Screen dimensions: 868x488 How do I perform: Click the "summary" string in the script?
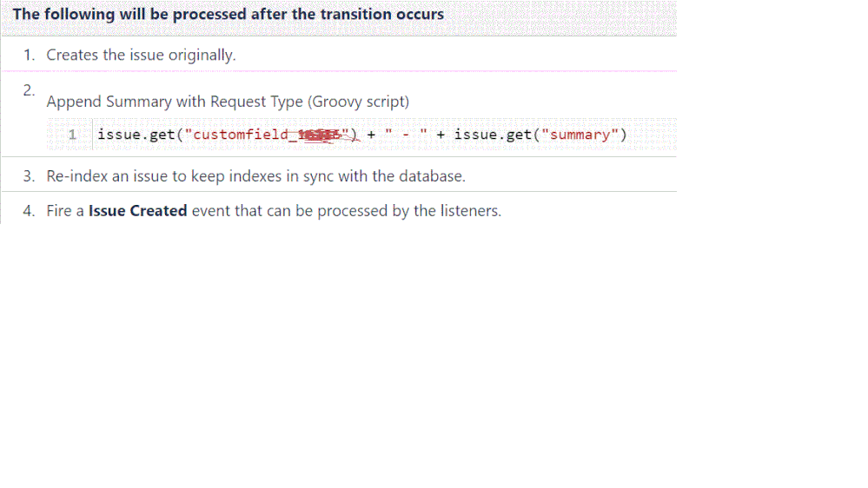point(580,135)
